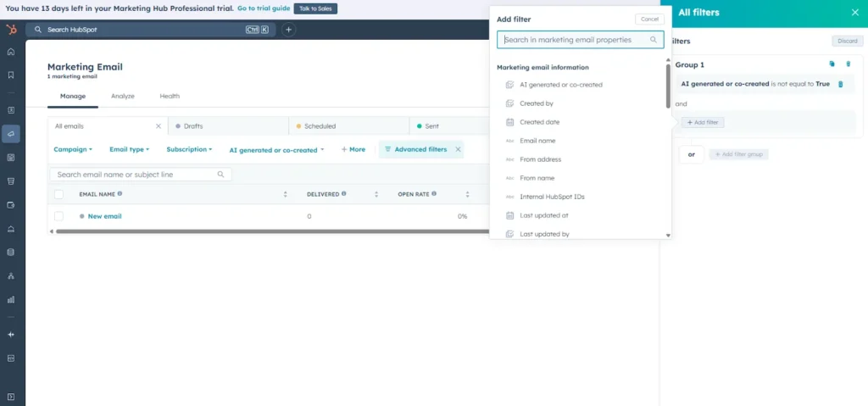Click the Talk to Sales button
Screen dimensions: 868x406
315,8
